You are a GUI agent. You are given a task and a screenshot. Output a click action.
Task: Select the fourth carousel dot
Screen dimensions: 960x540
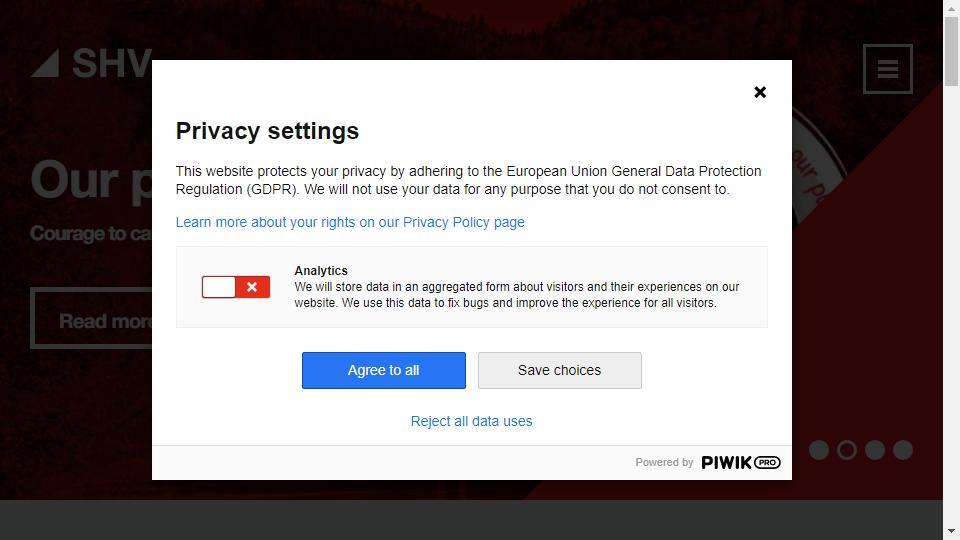pyautogui.click(x=903, y=450)
